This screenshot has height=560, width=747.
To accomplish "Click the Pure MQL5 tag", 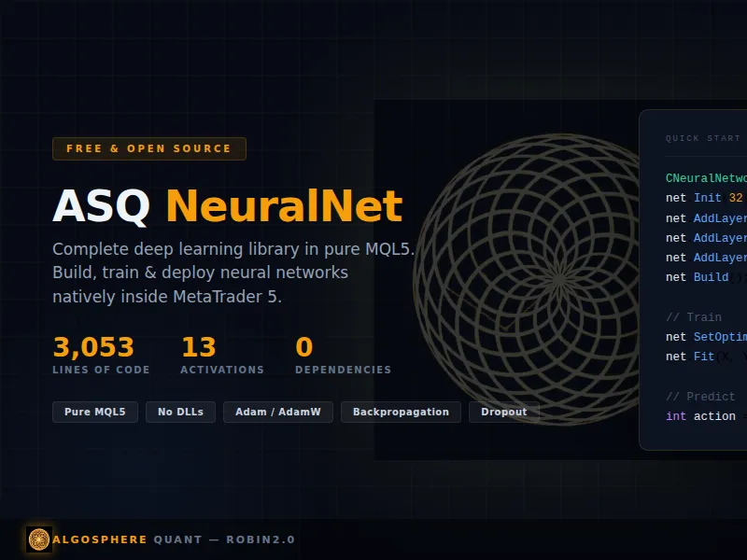I will pos(95,412).
